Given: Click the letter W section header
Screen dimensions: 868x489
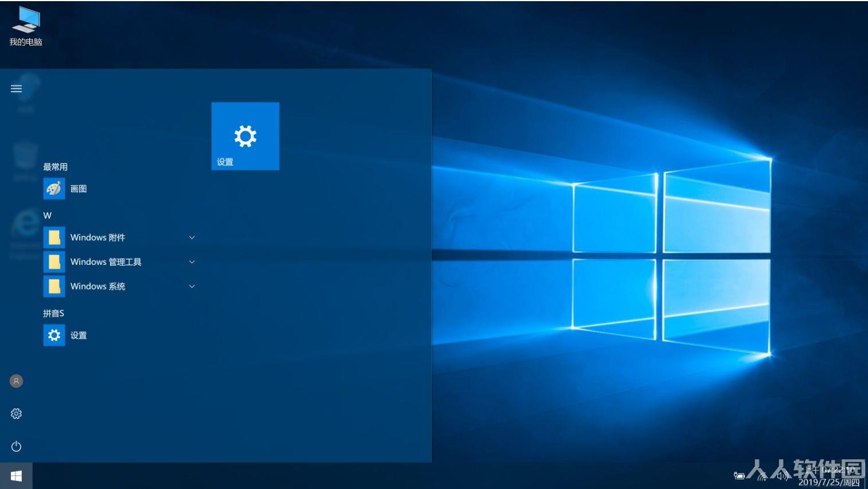Looking at the screenshot, I should point(47,216).
